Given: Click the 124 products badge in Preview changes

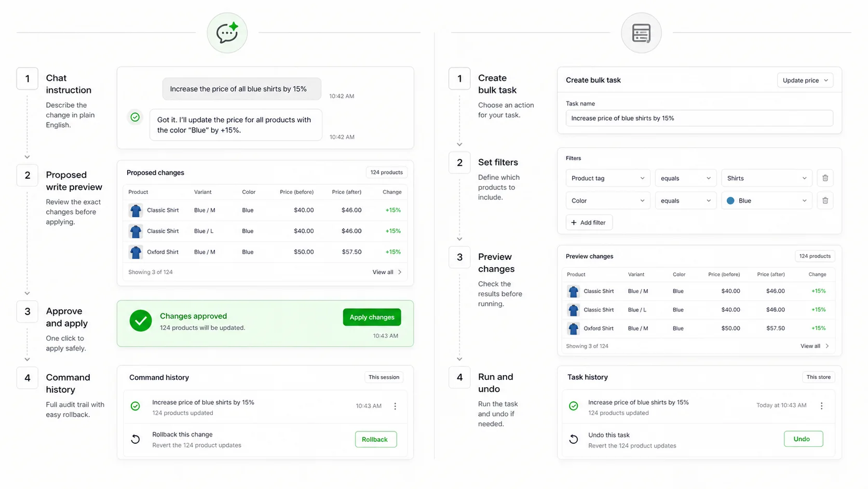Looking at the screenshot, I should pos(815,256).
